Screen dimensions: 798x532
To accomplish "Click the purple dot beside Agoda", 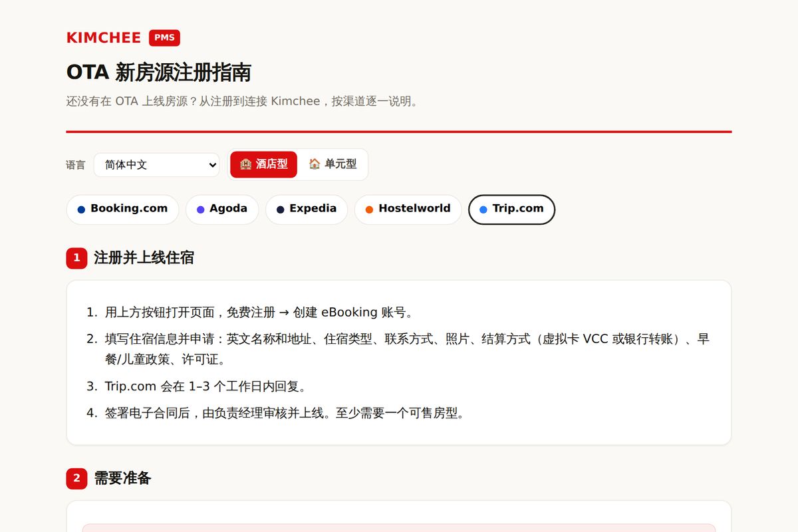I will coord(200,209).
